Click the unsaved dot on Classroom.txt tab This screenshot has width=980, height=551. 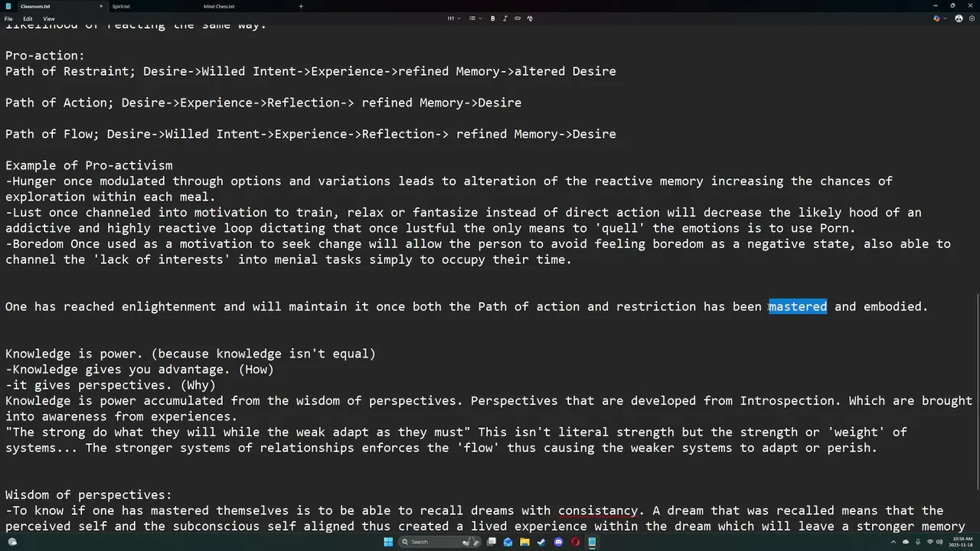click(x=100, y=6)
